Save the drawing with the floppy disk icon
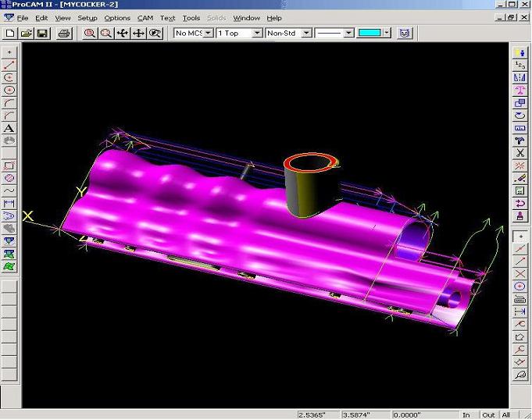Screen dimensions: 532x420 [x=42, y=33]
